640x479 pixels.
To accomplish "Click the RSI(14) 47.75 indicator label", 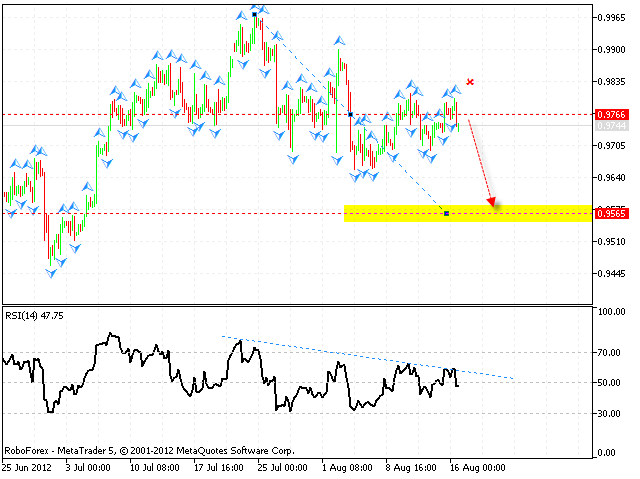I will point(34,316).
